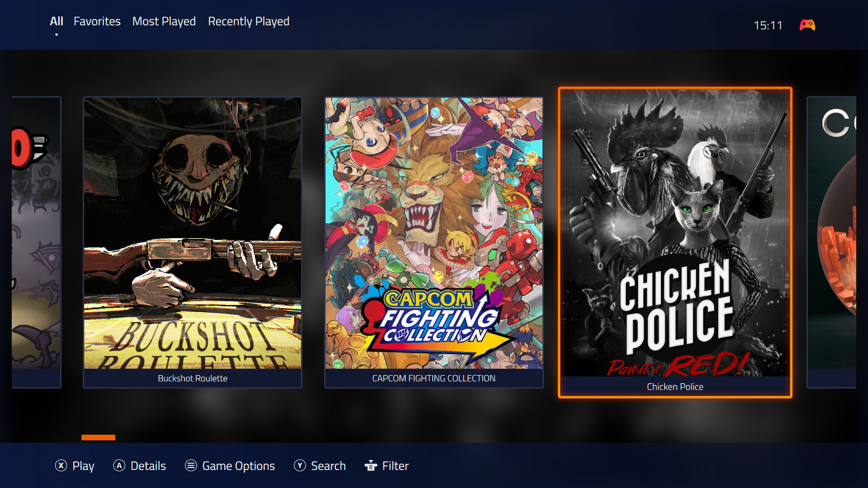Click the orange game controller icon
This screenshot has width=868, height=488.
807,25
